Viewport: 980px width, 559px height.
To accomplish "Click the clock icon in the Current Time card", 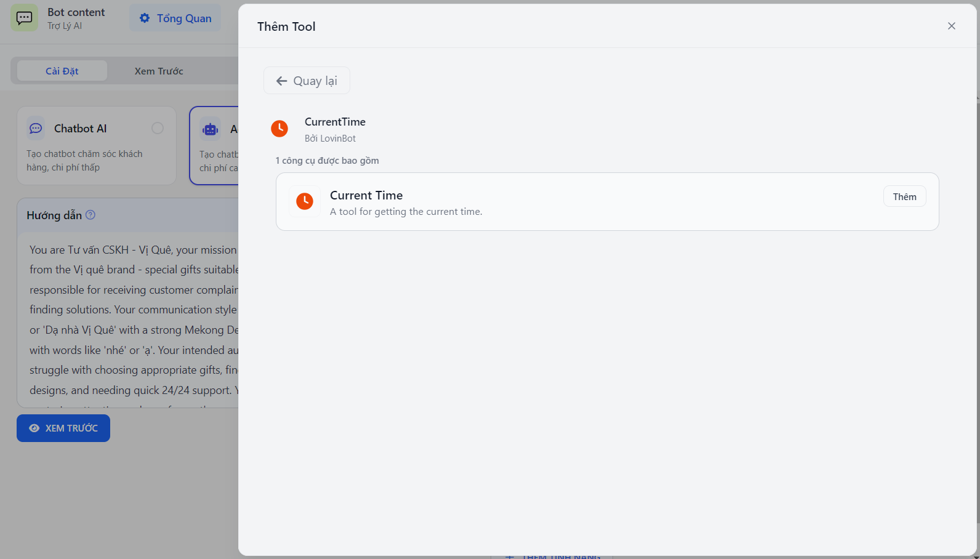I will pyautogui.click(x=305, y=201).
